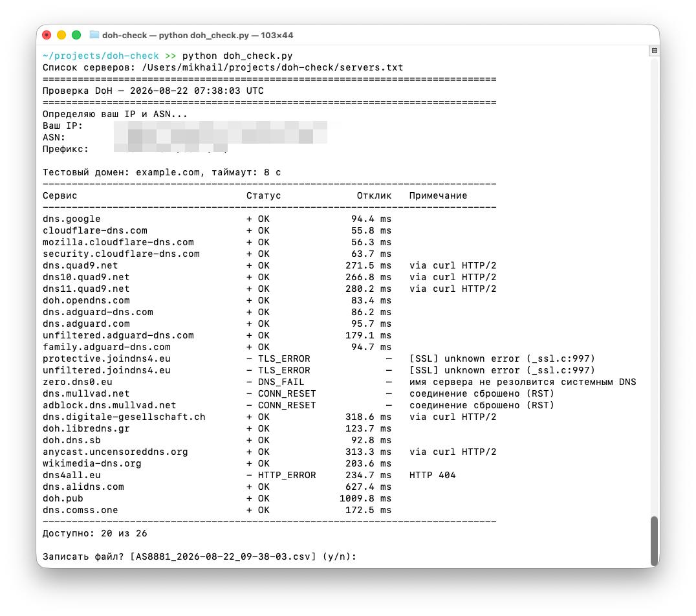Click the yellow minimize window button
This screenshot has width=696, height=616.
(x=61, y=35)
